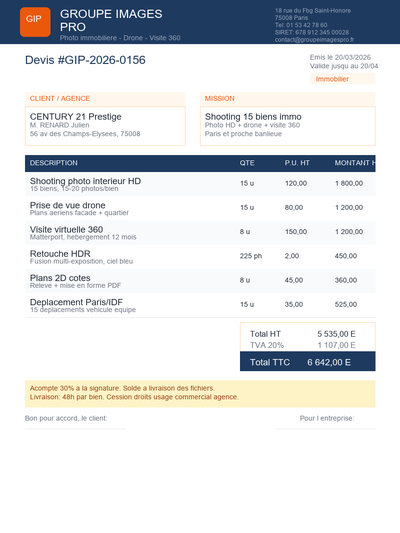This screenshot has height=533, width=400.
Task: Click the Prise de vue drone line
Action: (200, 208)
